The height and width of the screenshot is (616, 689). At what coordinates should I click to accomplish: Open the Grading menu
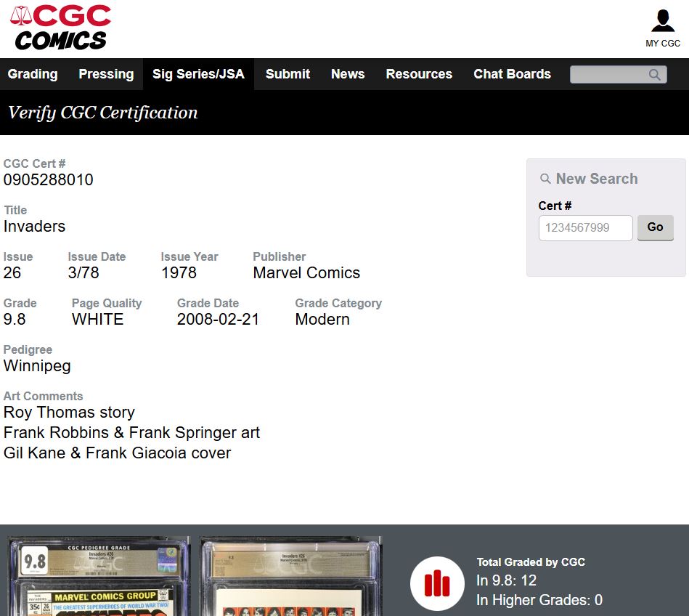tap(33, 74)
